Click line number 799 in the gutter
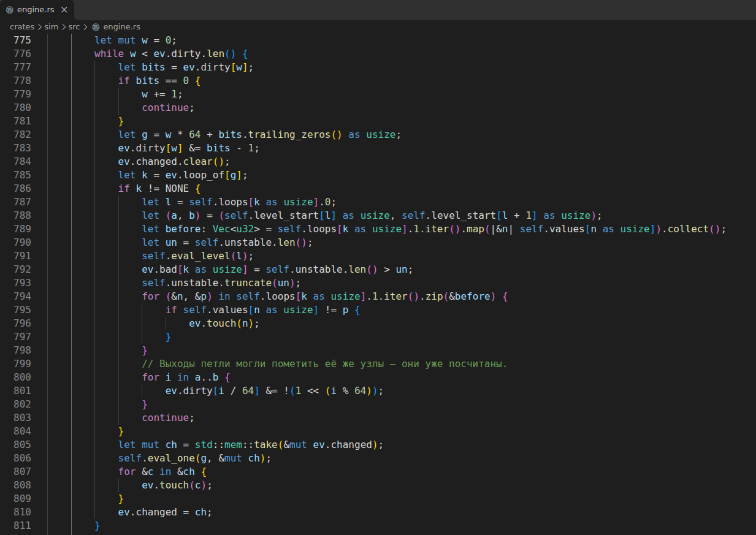756x535 pixels. click(x=22, y=363)
